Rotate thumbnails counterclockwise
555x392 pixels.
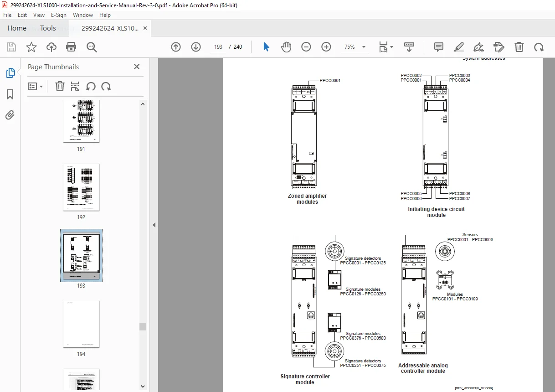(91, 87)
